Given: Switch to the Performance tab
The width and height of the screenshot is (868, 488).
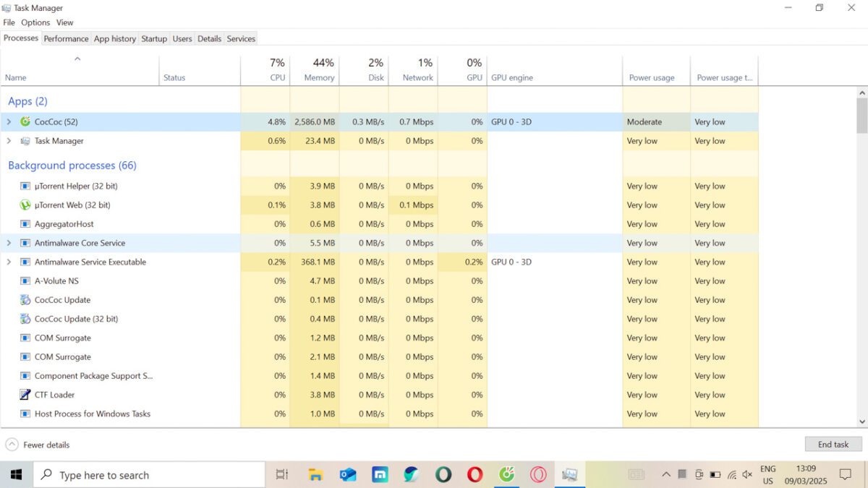Looking at the screenshot, I should tap(66, 39).
